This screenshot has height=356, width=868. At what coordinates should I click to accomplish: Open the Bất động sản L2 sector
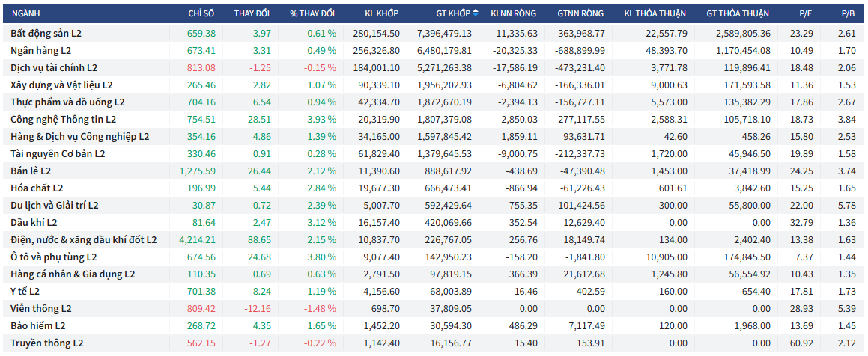[46, 34]
